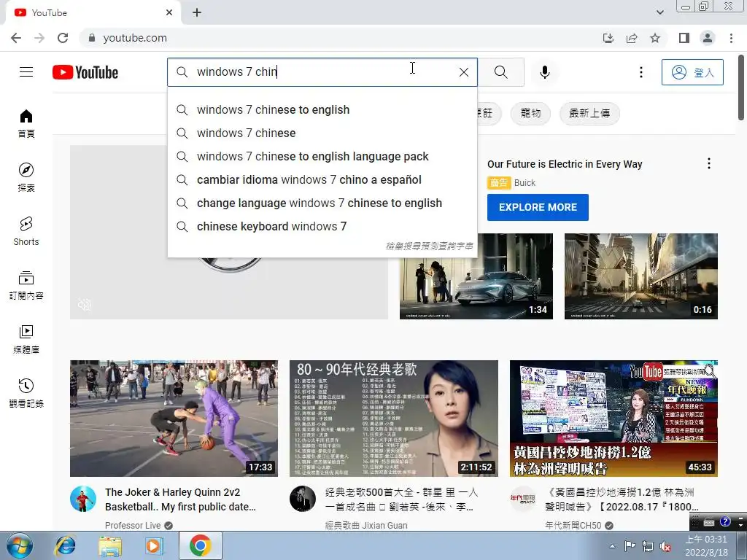Open 訂閱內容 Subscriptions in the sidebar
This screenshot has height=560, width=747.
26,285
